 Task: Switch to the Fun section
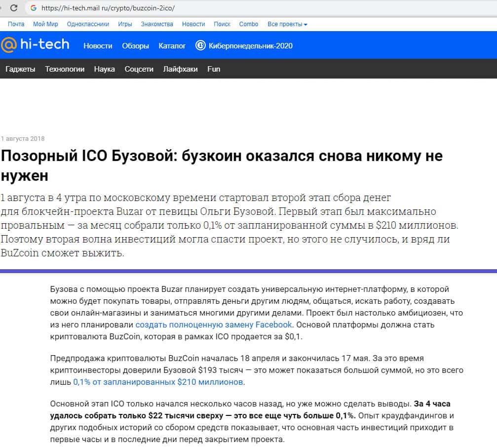pyautogui.click(x=214, y=69)
